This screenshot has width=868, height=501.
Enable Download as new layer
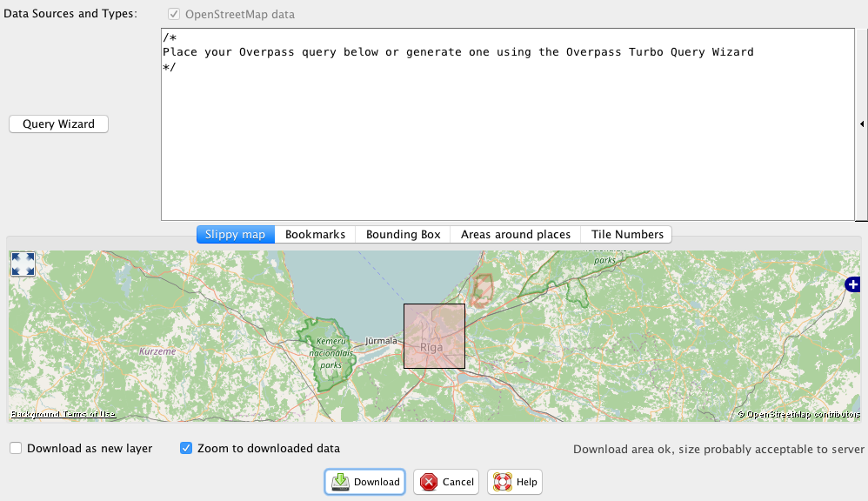pos(17,449)
